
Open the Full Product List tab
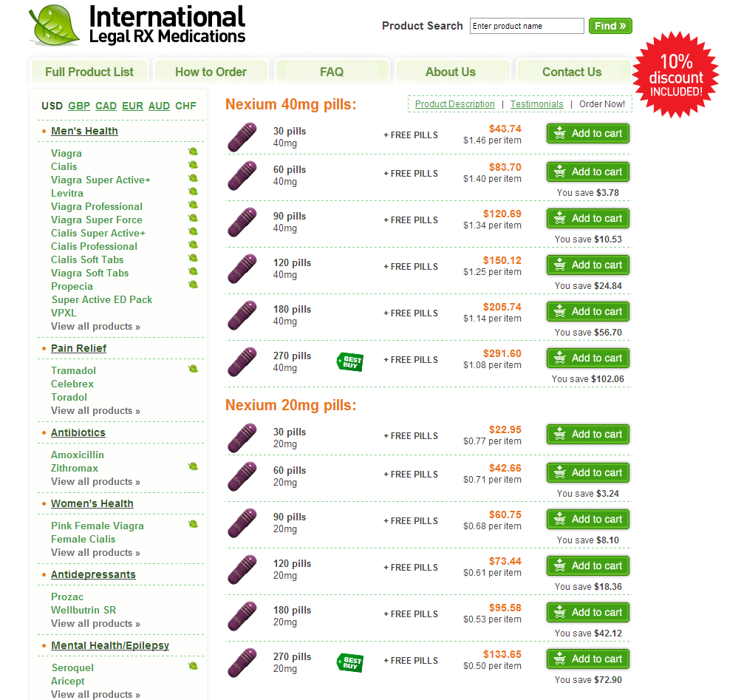pyautogui.click(x=89, y=72)
